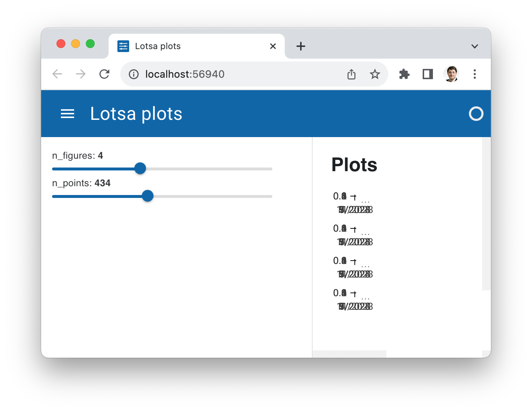Click the 'Plots' heading
Viewport: 532px width, 412px height.
tap(354, 165)
